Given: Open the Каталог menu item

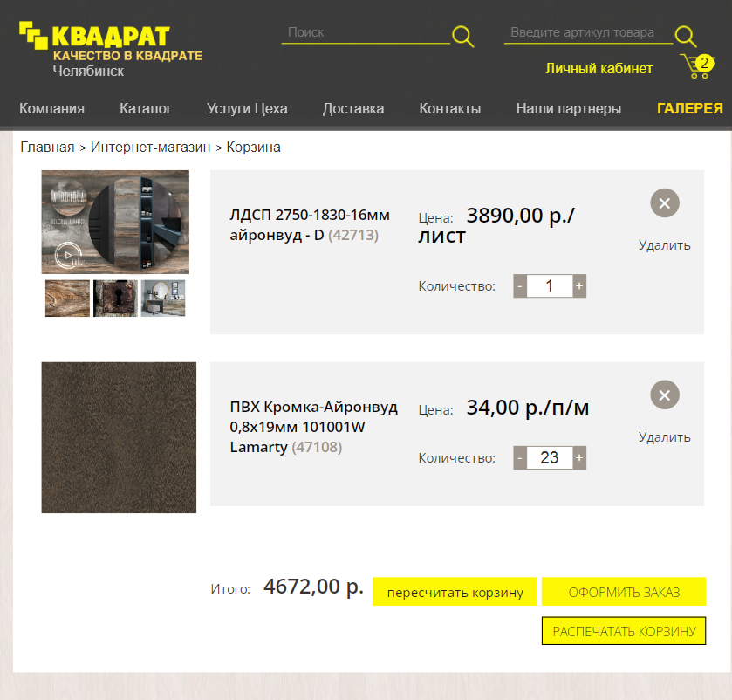Looking at the screenshot, I should pyautogui.click(x=146, y=108).
